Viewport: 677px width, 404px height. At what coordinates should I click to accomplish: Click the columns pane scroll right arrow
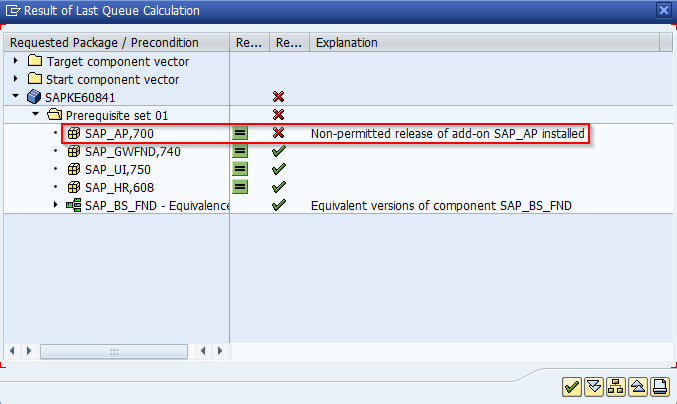coord(220,351)
